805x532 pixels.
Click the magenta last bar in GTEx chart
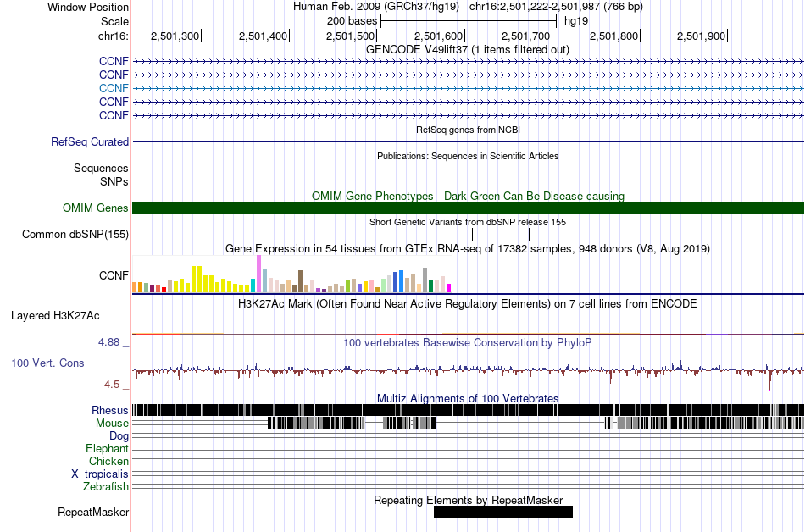click(x=449, y=288)
